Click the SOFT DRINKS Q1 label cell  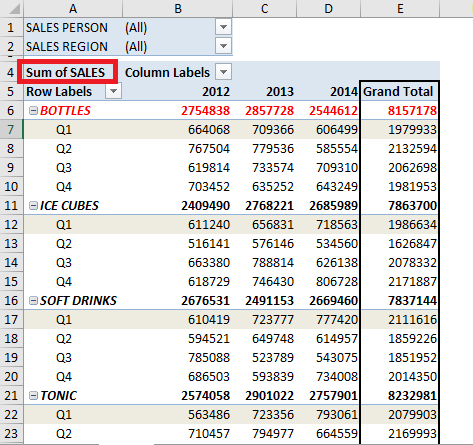click(x=73, y=320)
